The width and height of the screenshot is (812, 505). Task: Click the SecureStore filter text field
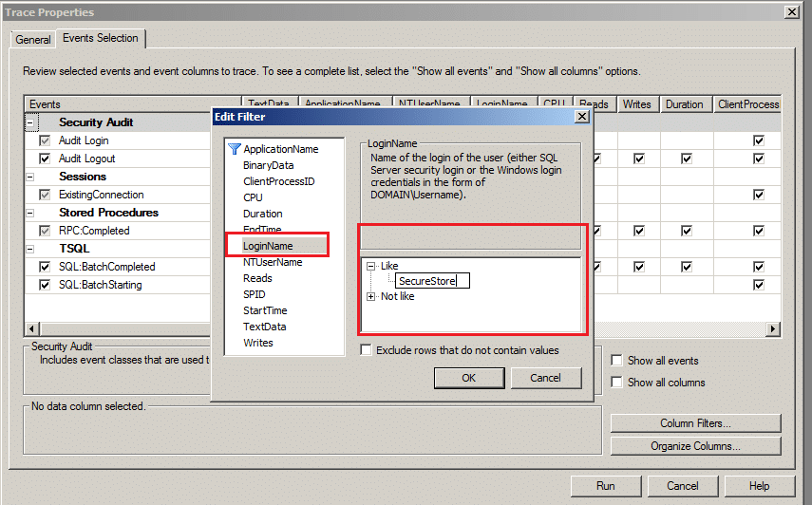(x=432, y=281)
